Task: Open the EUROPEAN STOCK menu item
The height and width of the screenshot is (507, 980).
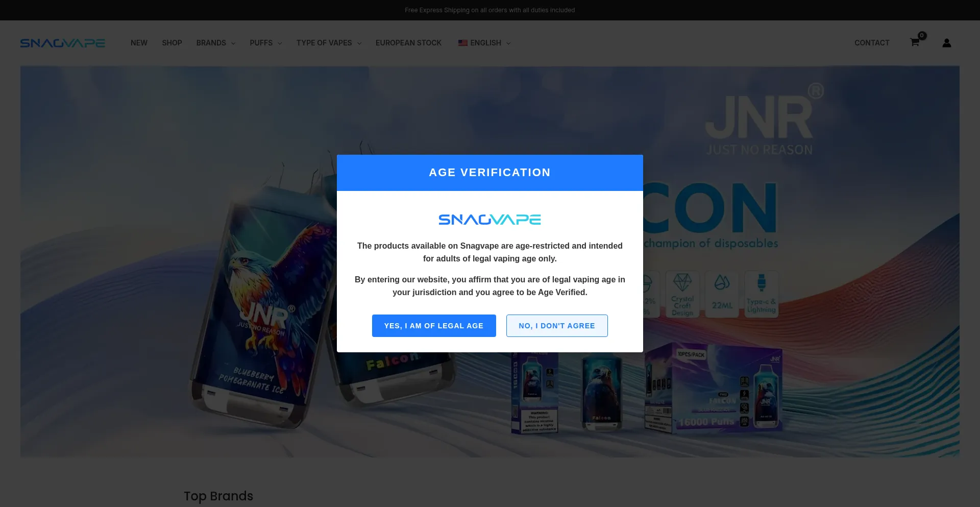Action: [408, 43]
